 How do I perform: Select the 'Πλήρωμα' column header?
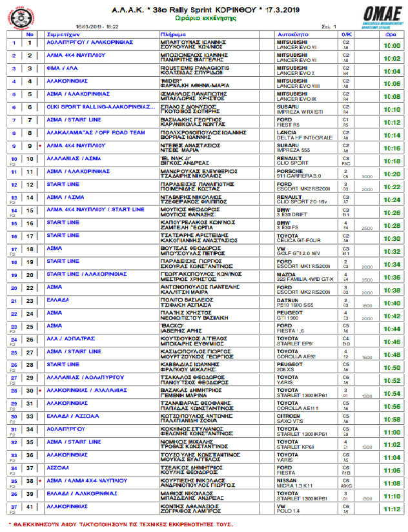[173, 34]
